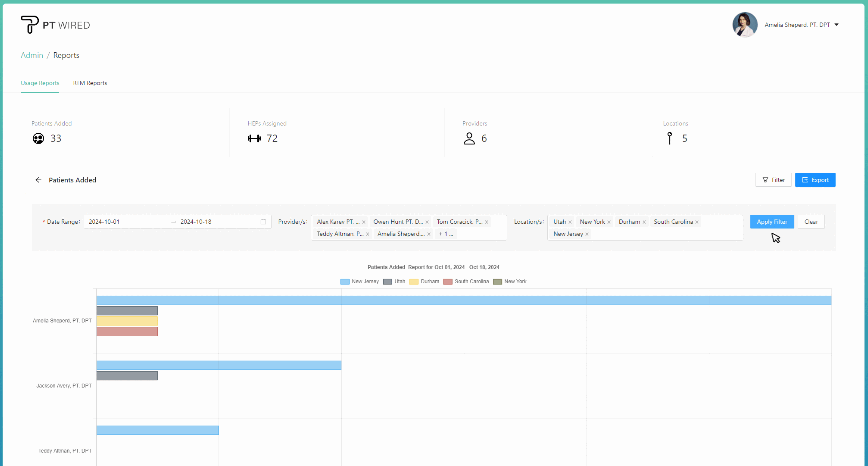Click the PT Wired logo icon
The image size is (868, 466).
(x=29, y=24)
